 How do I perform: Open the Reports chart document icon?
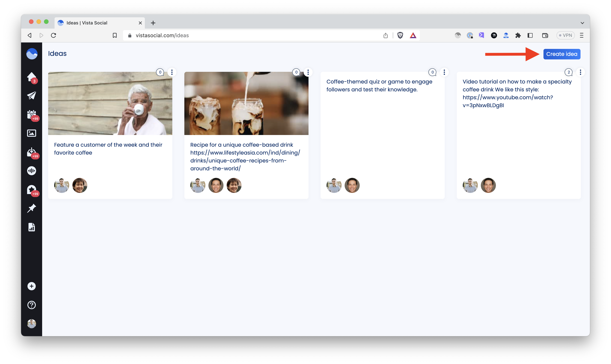[x=32, y=227]
